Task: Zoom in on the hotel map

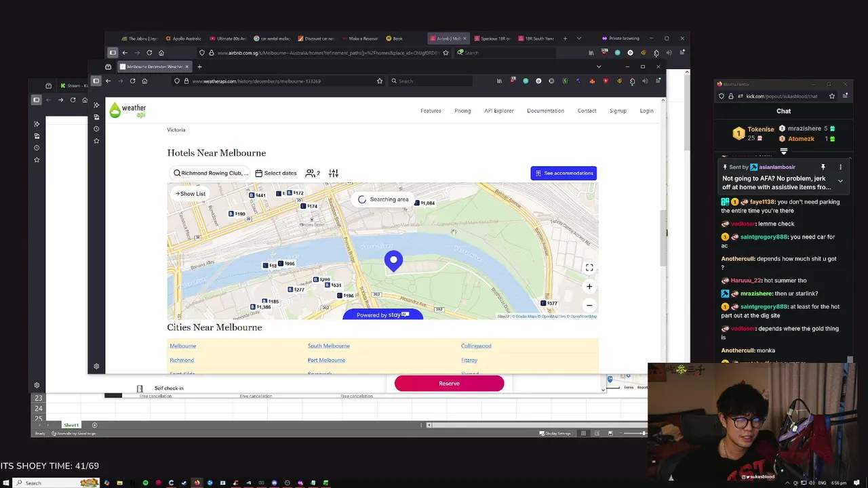Action: (589, 286)
